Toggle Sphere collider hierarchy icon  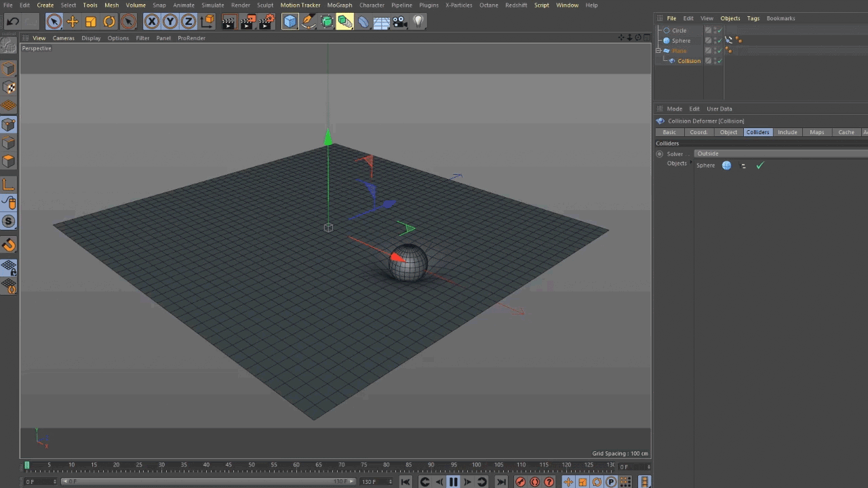743,165
